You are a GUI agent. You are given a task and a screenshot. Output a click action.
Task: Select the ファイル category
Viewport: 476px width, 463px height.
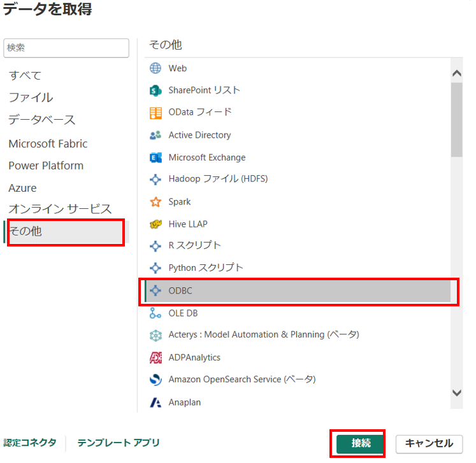(31, 97)
